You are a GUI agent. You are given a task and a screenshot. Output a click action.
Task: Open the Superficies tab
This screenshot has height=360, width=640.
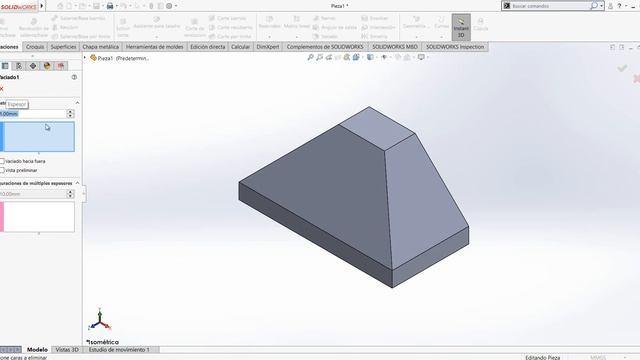point(63,47)
